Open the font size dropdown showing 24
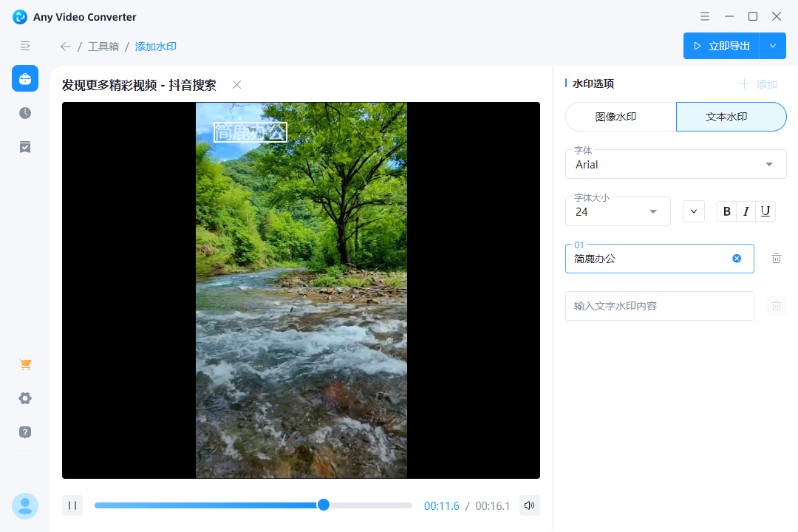 618,211
